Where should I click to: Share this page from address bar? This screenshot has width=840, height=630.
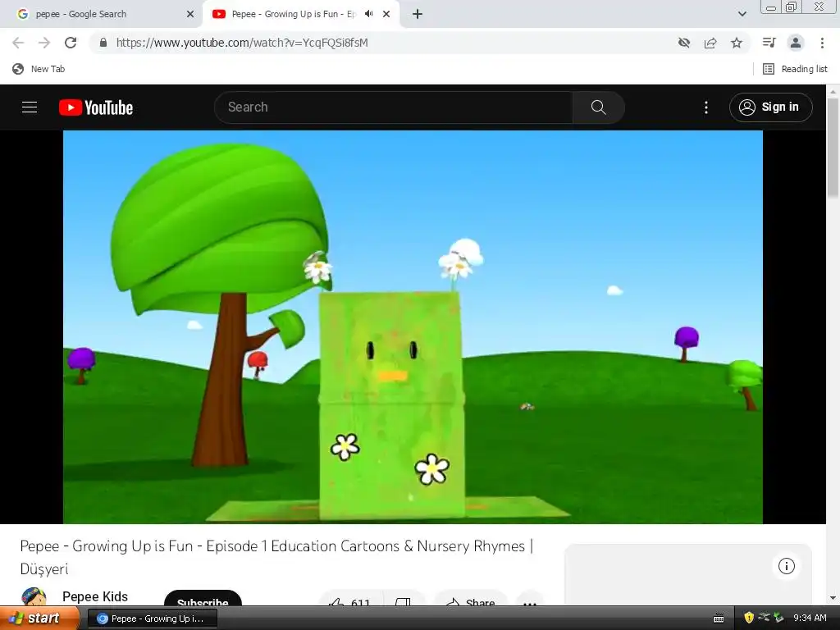(710, 43)
